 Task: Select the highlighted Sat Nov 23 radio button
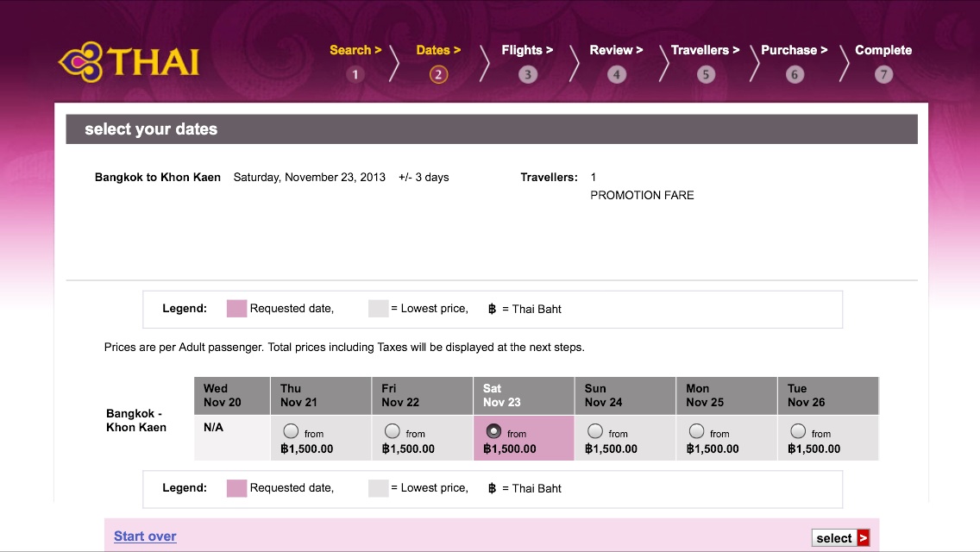point(493,431)
